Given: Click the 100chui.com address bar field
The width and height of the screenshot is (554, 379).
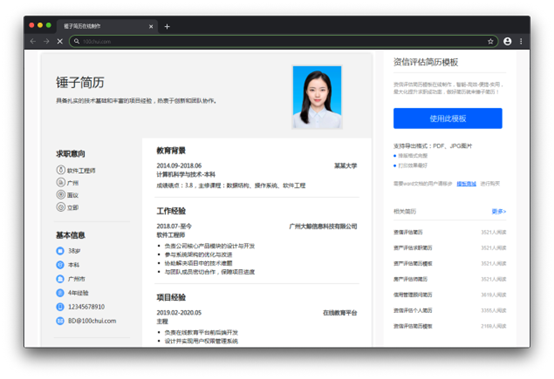Looking at the screenshot, I should click(284, 41).
